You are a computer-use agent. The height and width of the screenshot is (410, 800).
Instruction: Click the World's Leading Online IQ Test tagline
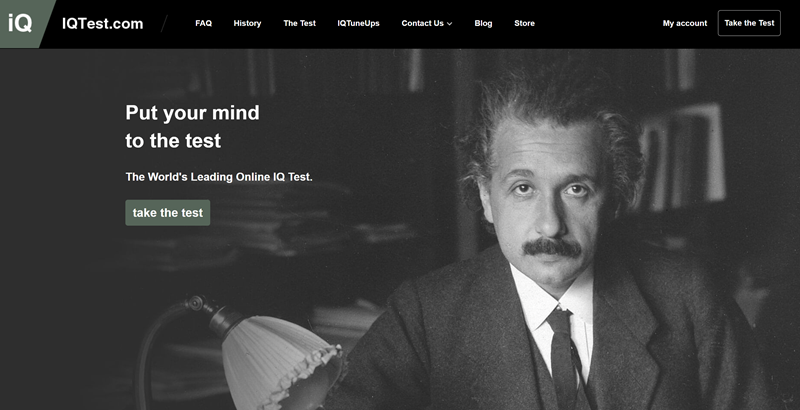[x=219, y=177]
